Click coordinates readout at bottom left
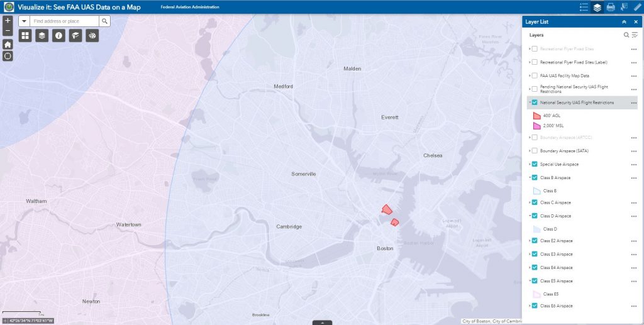 pyautogui.click(x=28, y=321)
